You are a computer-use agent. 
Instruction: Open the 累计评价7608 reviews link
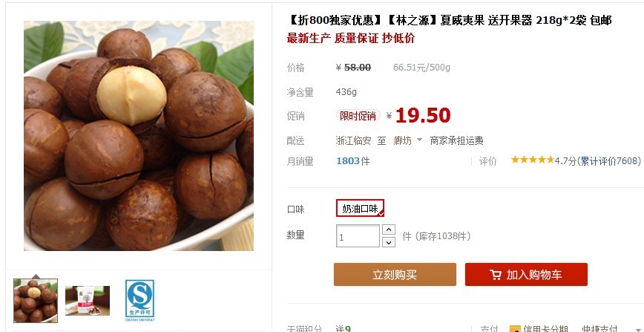[x=610, y=161]
